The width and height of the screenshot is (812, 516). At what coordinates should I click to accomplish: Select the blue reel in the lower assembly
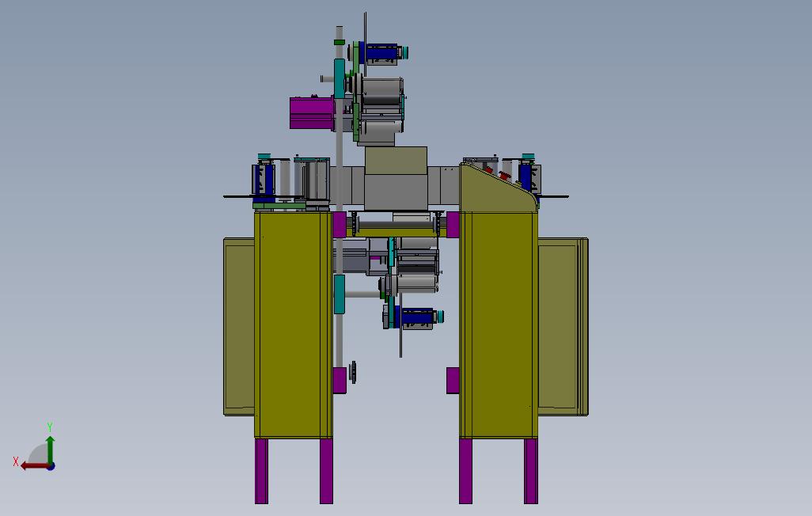tap(417, 317)
